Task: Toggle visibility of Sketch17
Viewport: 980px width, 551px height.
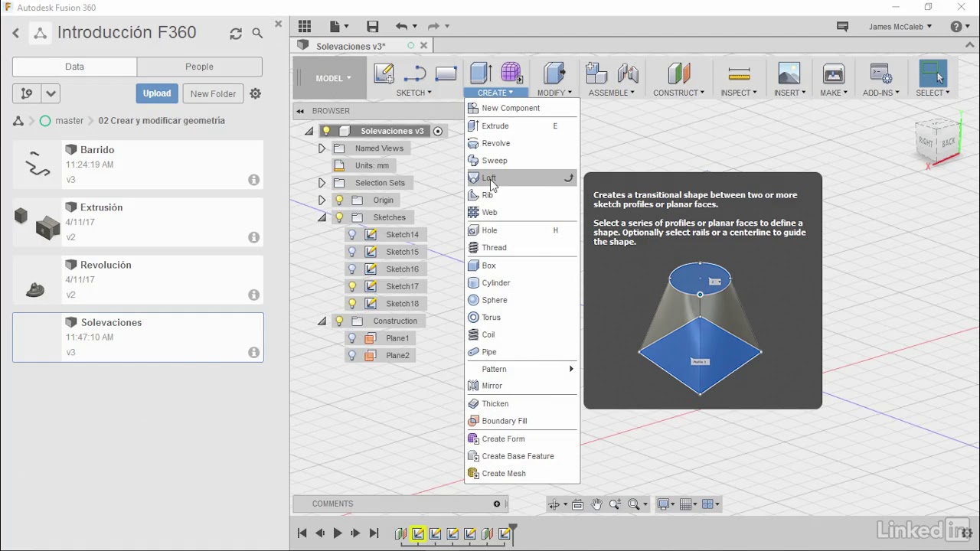Action: click(x=352, y=286)
